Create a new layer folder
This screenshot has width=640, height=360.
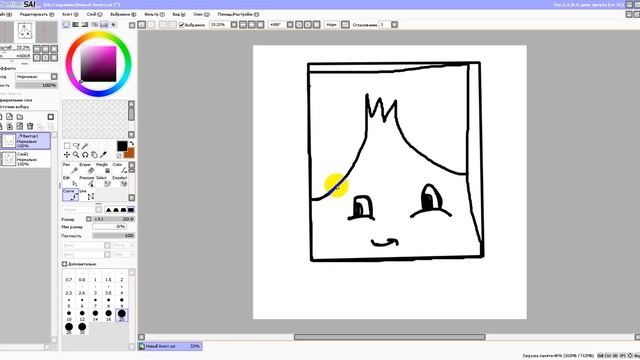pyautogui.click(x=20, y=117)
